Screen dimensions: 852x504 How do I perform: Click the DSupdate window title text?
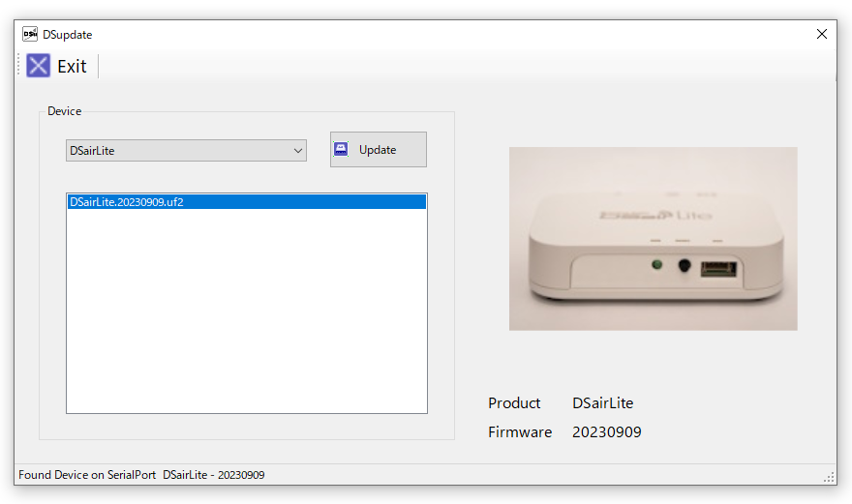68,35
